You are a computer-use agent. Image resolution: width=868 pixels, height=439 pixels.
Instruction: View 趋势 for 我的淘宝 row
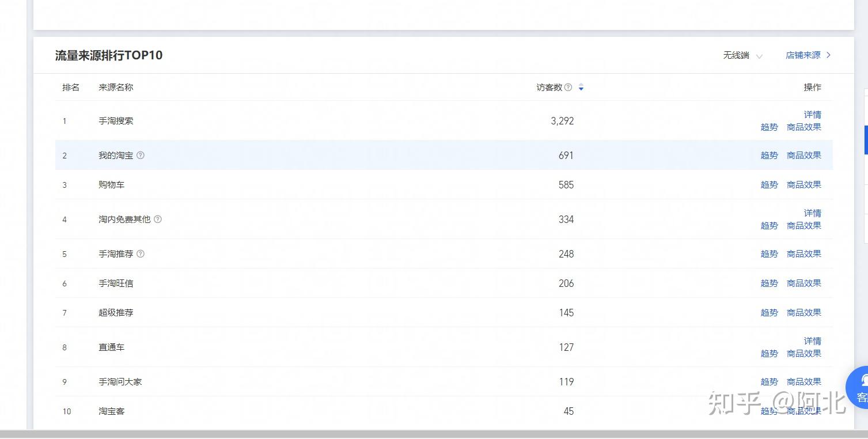click(770, 156)
